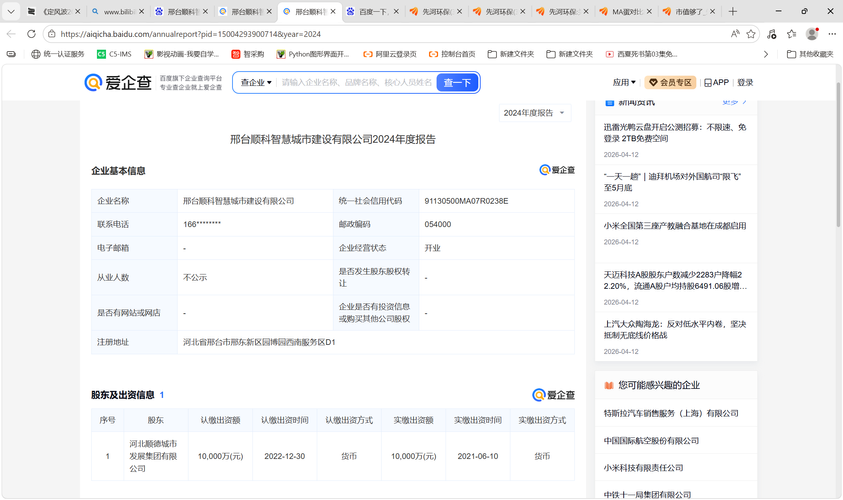This screenshot has height=500, width=843.
Task: Click the first favorites bar icon
Action: point(11,54)
